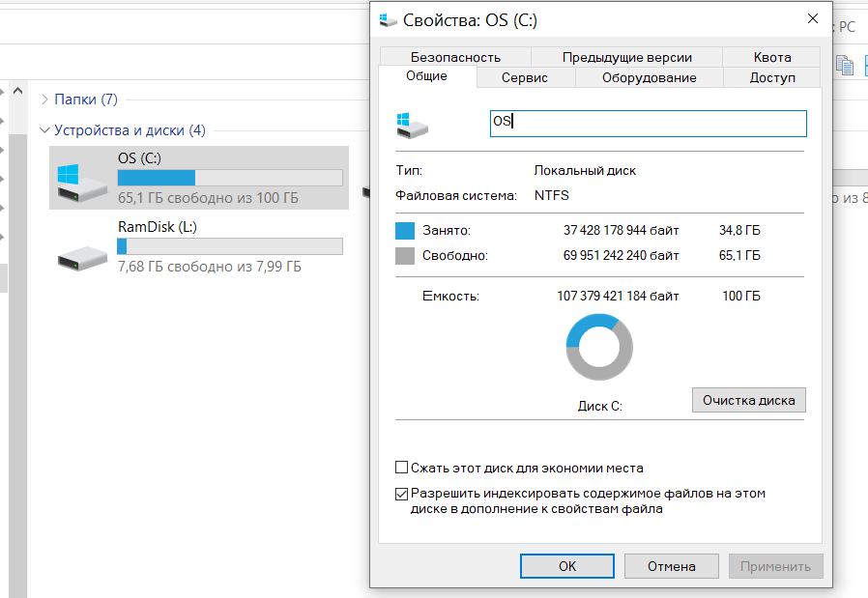Switch to the 'Предыдущие версии' tab
868x598 pixels.
point(626,57)
